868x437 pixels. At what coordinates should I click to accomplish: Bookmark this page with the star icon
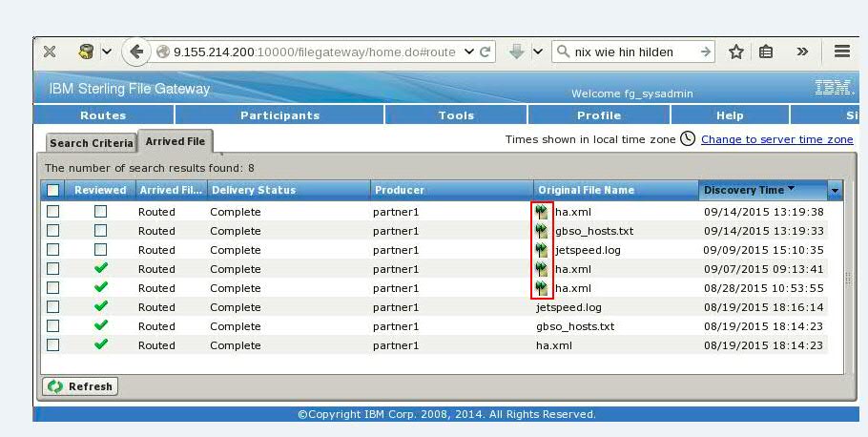(736, 52)
